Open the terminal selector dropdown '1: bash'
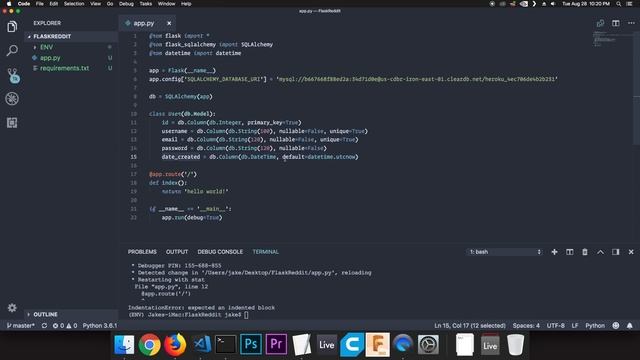Viewport: 640px width, 360px height. [x=505, y=252]
